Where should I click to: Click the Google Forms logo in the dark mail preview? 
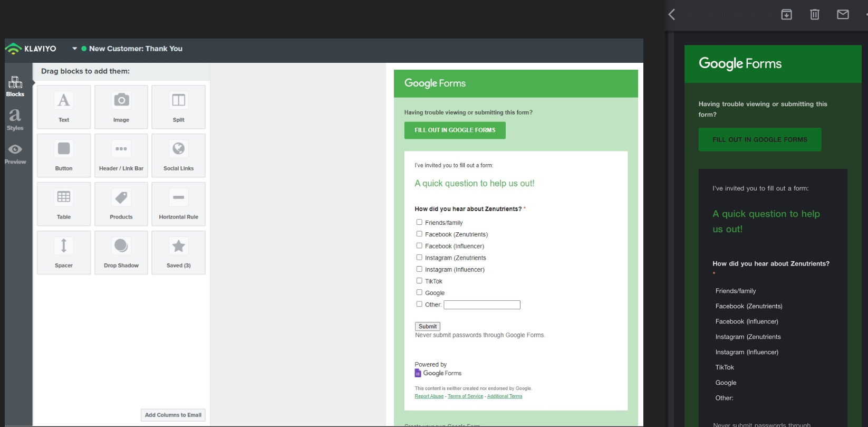(740, 64)
